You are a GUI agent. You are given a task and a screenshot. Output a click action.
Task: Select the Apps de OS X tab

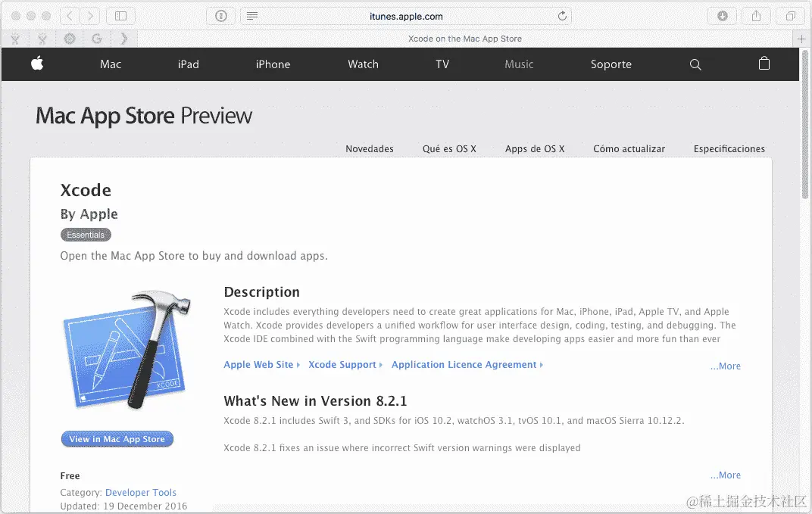point(535,148)
